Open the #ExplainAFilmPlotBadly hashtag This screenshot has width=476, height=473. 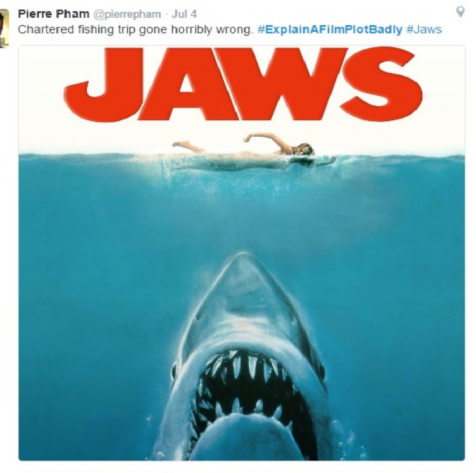[330, 30]
